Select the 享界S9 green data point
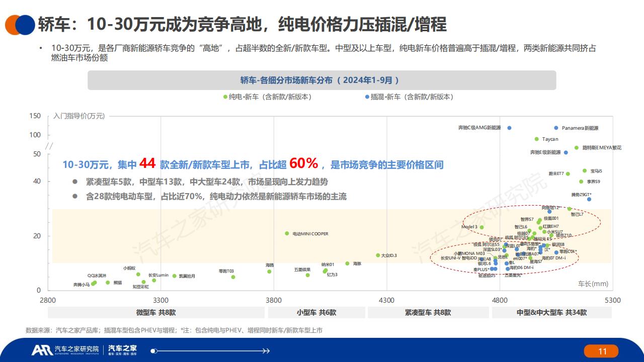 (x=581, y=182)
